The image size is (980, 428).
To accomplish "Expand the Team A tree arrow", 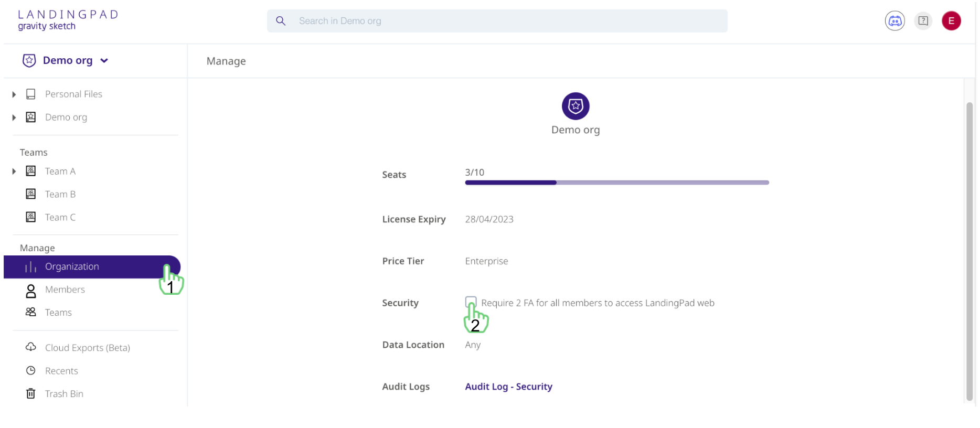I will coord(14,172).
